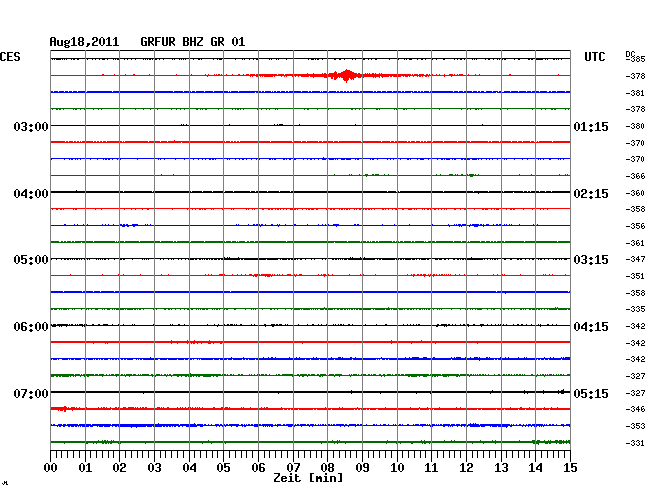Click the DC offset value "-366"
Image resolution: width=650 pixels, height=494 pixels.
[635, 176]
